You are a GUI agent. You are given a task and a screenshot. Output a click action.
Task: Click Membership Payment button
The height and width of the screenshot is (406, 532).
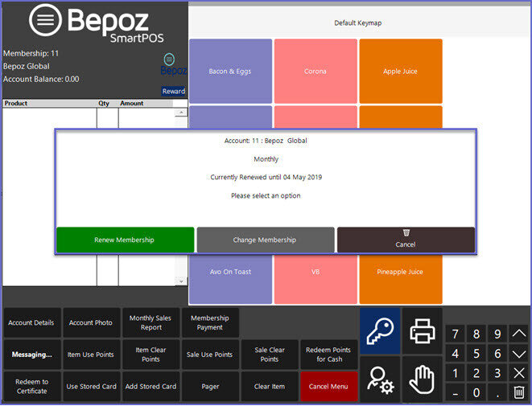[210, 322]
